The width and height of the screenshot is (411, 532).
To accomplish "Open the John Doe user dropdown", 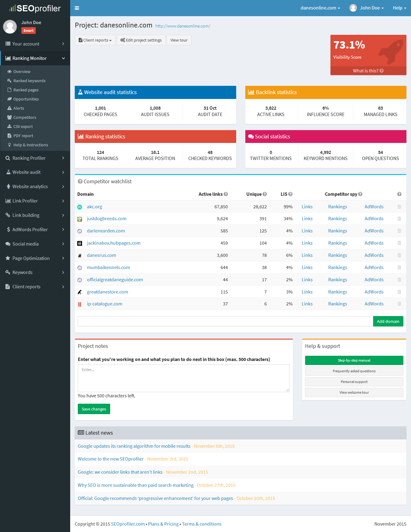I will (372, 8).
